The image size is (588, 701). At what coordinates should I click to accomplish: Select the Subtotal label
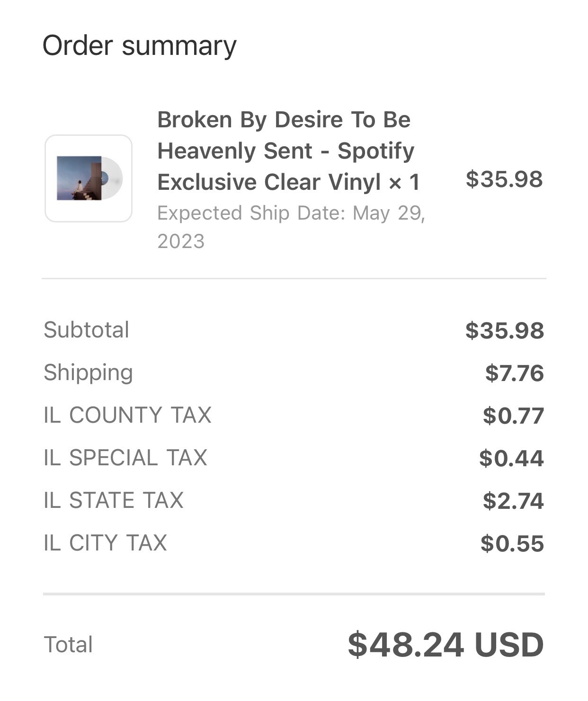pos(86,330)
